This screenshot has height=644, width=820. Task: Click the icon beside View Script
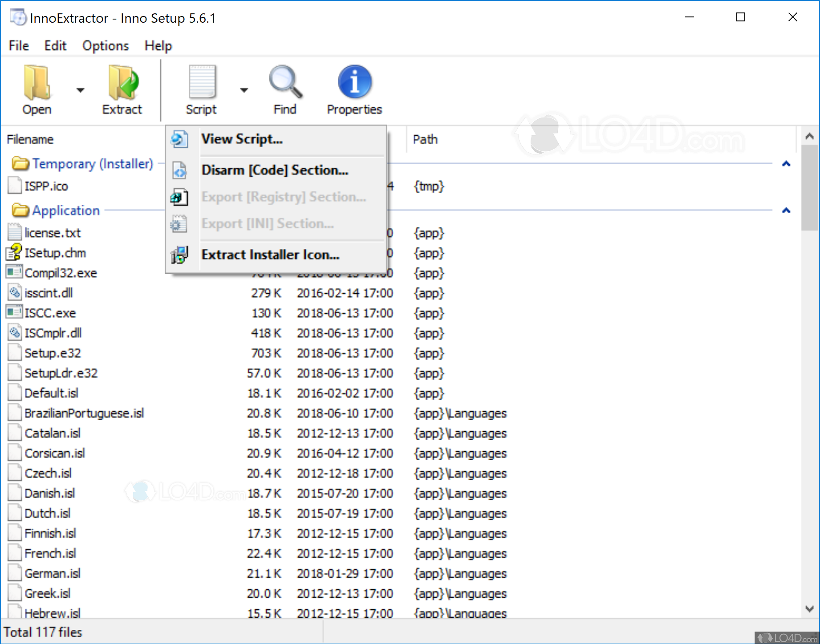point(179,139)
